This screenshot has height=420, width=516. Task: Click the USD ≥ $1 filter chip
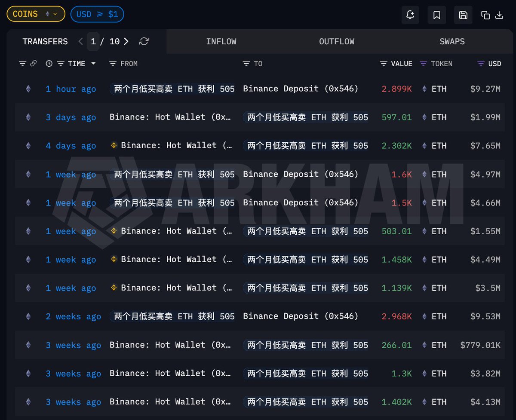[97, 14]
